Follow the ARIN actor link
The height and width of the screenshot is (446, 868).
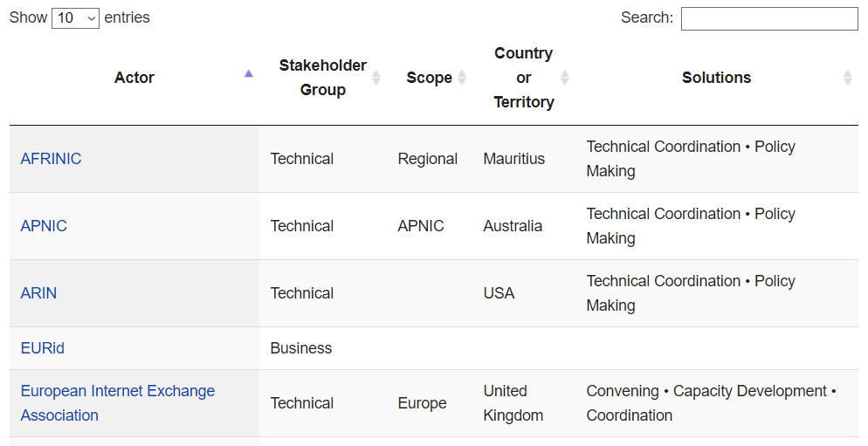(x=38, y=293)
